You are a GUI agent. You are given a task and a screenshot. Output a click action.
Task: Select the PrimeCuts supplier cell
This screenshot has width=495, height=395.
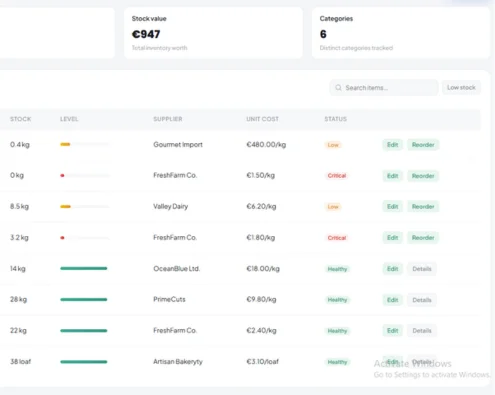[x=169, y=299]
